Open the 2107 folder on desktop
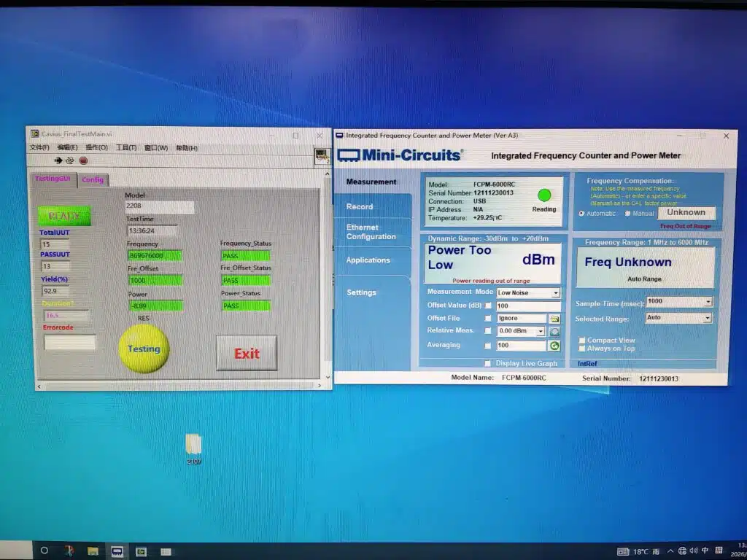The height and width of the screenshot is (560, 747). tap(193, 448)
